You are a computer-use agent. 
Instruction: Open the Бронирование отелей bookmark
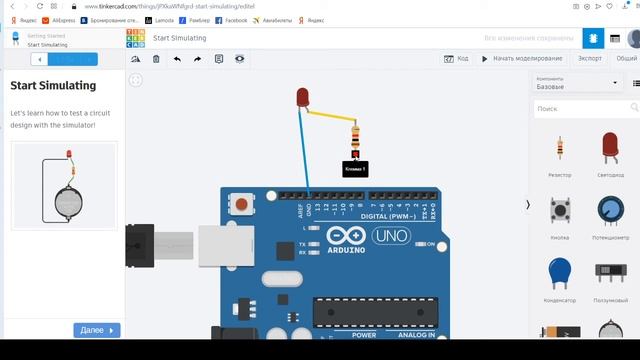[110, 20]
